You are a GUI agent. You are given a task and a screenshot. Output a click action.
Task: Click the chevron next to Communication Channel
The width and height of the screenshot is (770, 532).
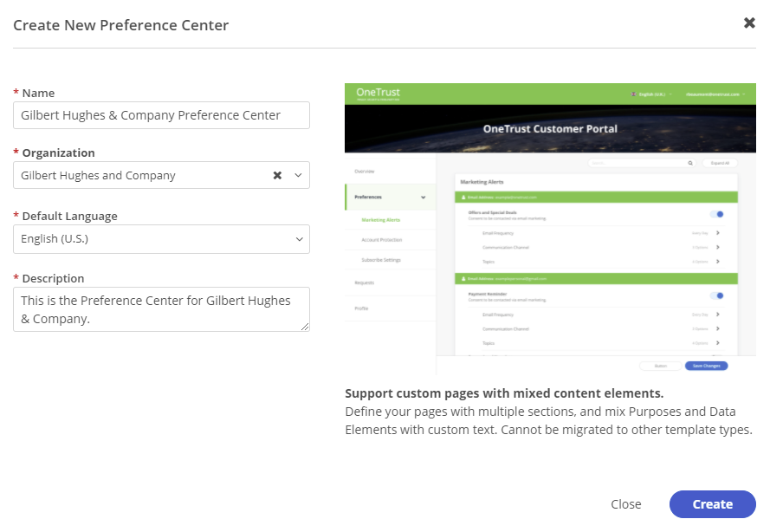[x=717, y=248]
